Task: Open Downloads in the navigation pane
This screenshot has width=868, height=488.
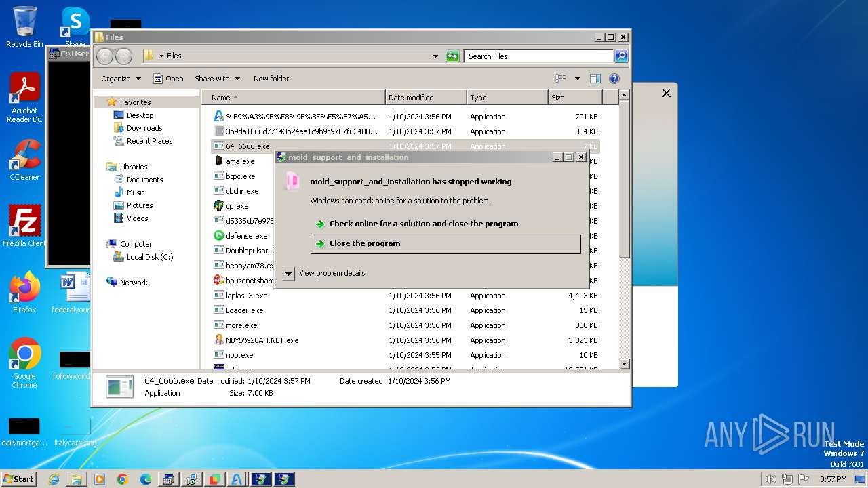Action: click(x=144, y=128)
